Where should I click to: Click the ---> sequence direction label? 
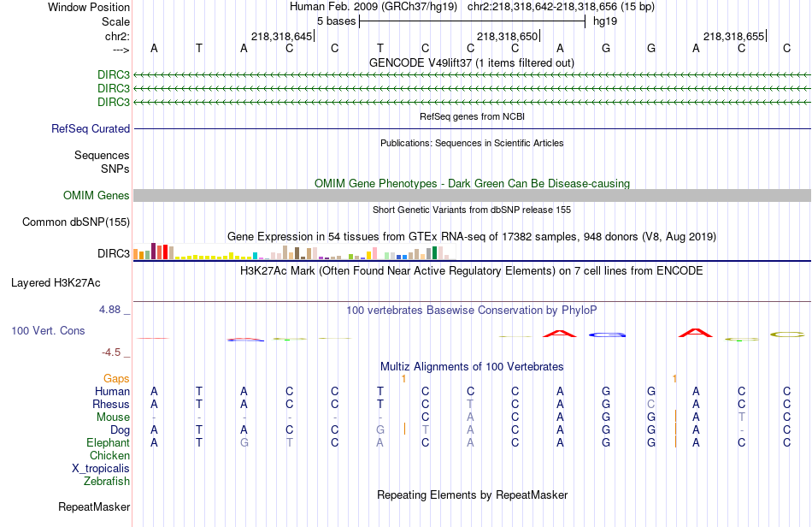121,50
